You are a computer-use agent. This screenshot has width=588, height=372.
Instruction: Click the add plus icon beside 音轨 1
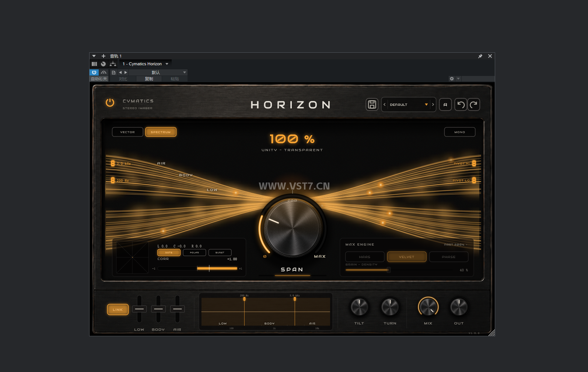[x=104, y=56]
